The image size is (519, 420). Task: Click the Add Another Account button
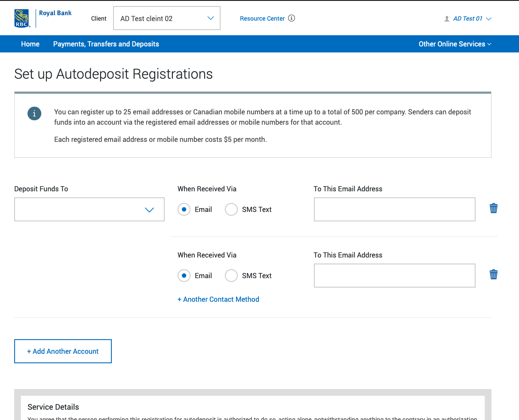click(63, 351)
